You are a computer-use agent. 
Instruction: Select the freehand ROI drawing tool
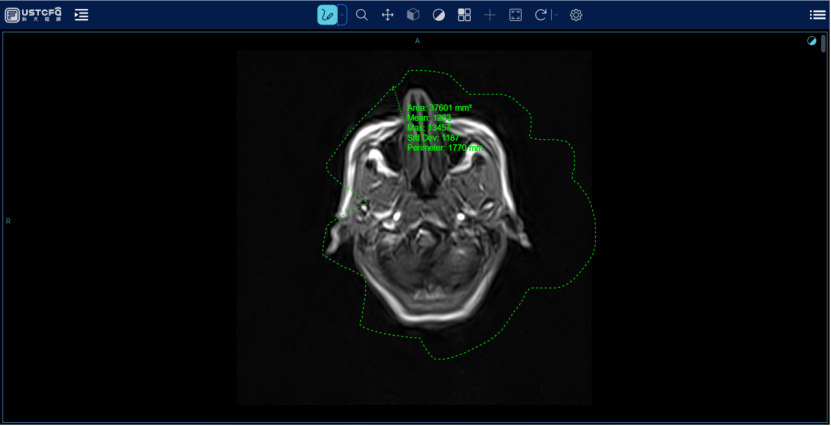(x=327, y=15)
